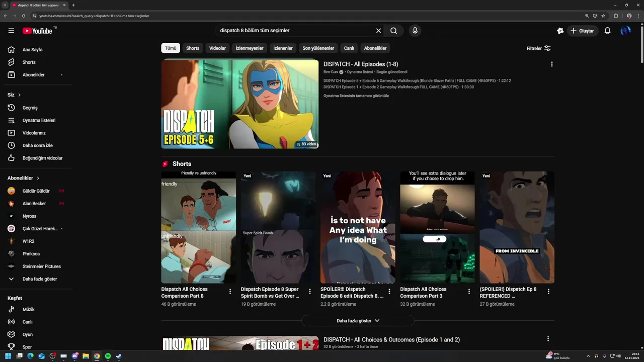The image size is (644, 362).
Task: Select the İzlenenler filter chip
Action: pos(283,48)
